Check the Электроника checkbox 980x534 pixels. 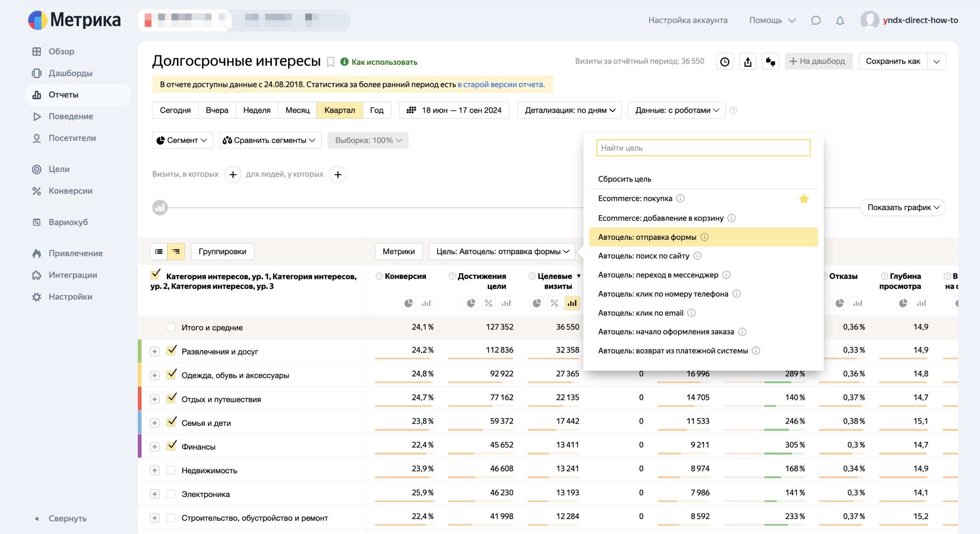click(x=171, y=494)
